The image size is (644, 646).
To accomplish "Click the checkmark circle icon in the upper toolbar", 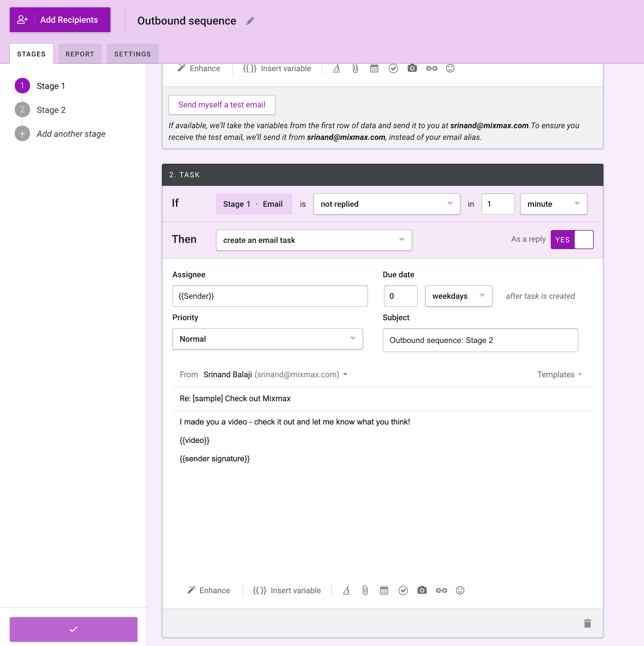I will (x=393, y=68).
